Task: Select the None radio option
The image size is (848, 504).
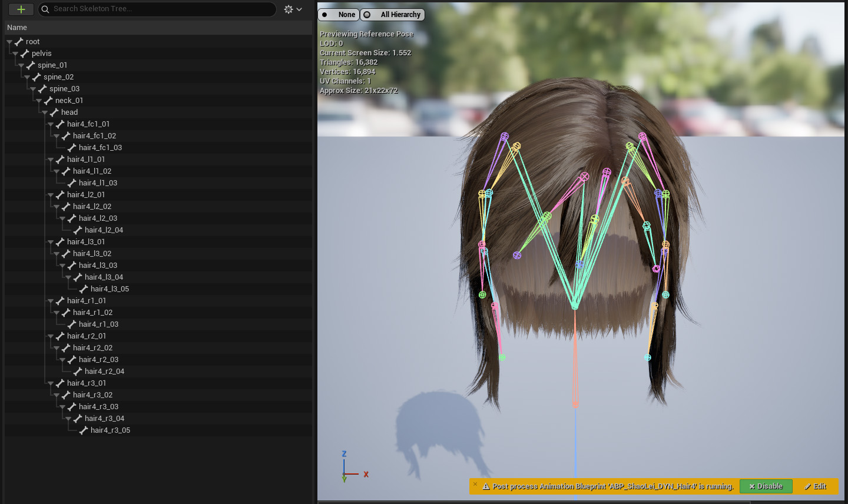Action: (x=339, y=15)
